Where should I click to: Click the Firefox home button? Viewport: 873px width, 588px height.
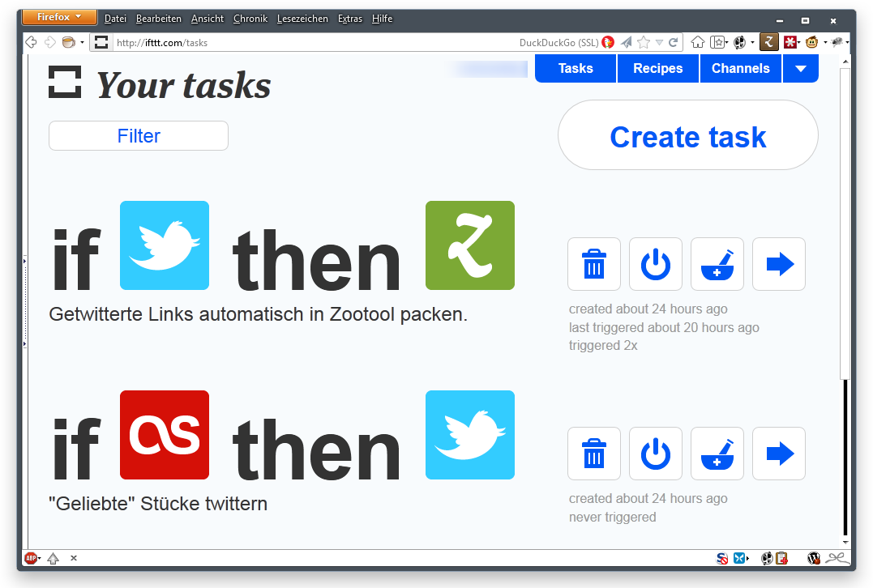(x=697, y=42)
